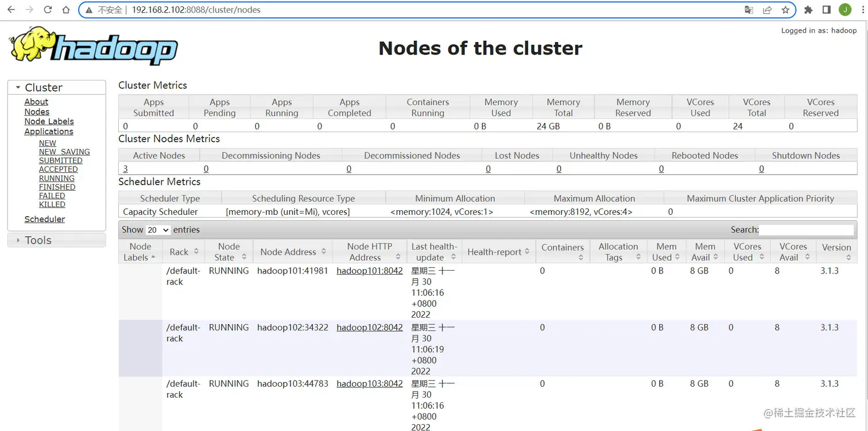Filter applications by NEW state
868x431 pixels.
[x=48, y=143]
